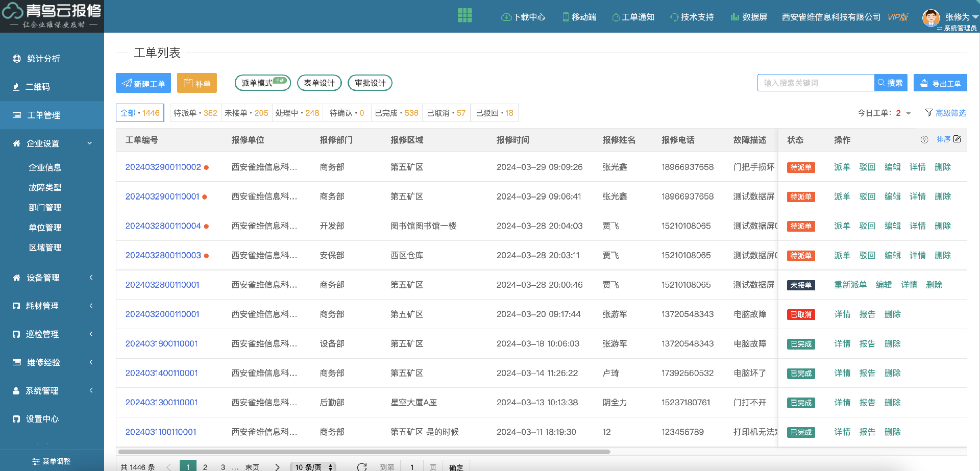Screen dimensions: 980x471
Task: Focus the search keyword input field
Action: click(x=815, y=83)
